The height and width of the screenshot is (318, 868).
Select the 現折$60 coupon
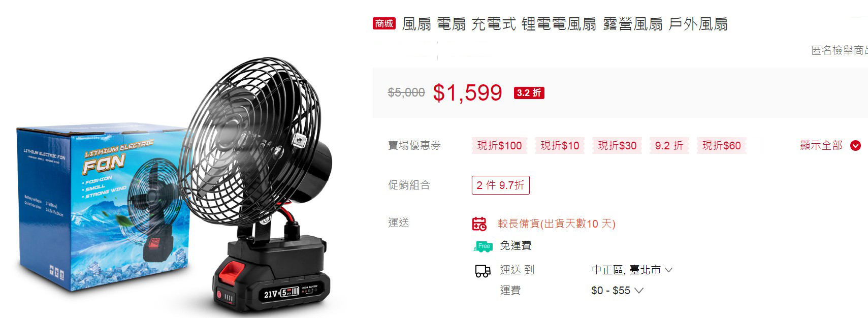(721, 146)
